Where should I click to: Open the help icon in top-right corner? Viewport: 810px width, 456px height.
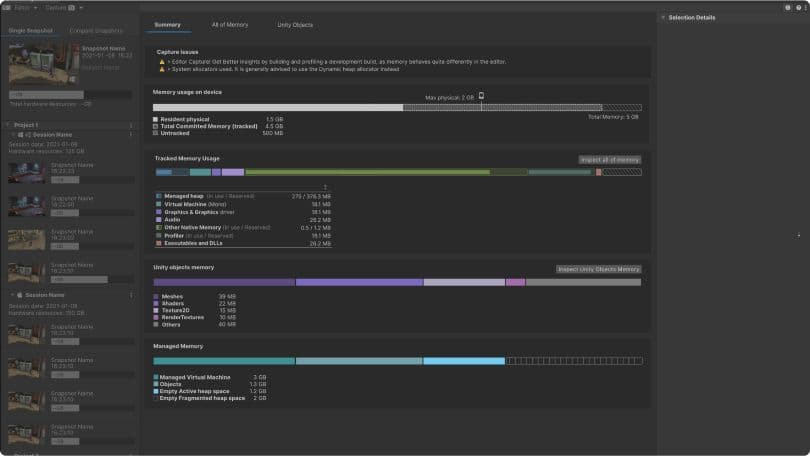pos(799,7)
